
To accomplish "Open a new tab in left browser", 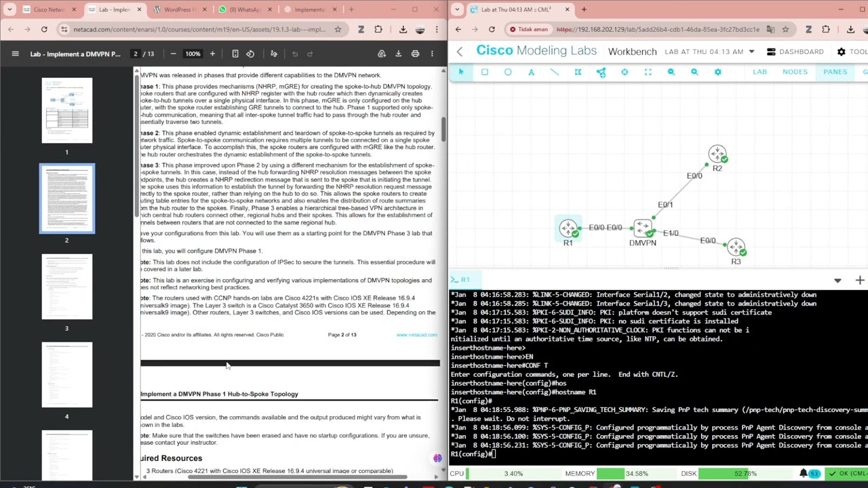I will click(x=351, y=9).
